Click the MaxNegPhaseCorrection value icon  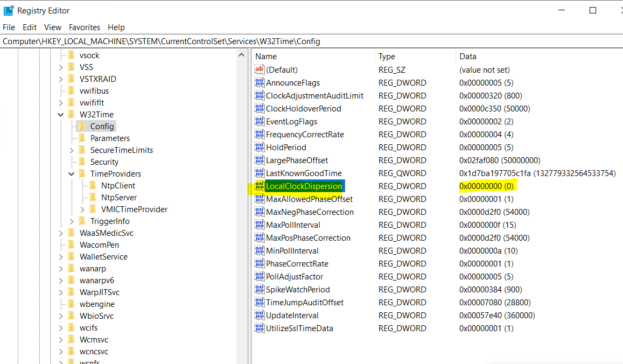pos(260,212)
